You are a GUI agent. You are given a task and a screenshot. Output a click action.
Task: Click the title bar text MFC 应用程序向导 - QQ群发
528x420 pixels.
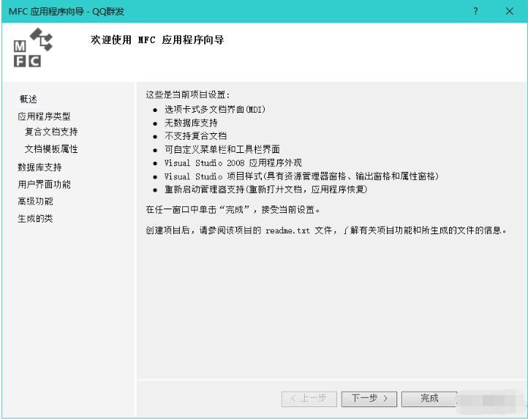[x=67, y=12]
